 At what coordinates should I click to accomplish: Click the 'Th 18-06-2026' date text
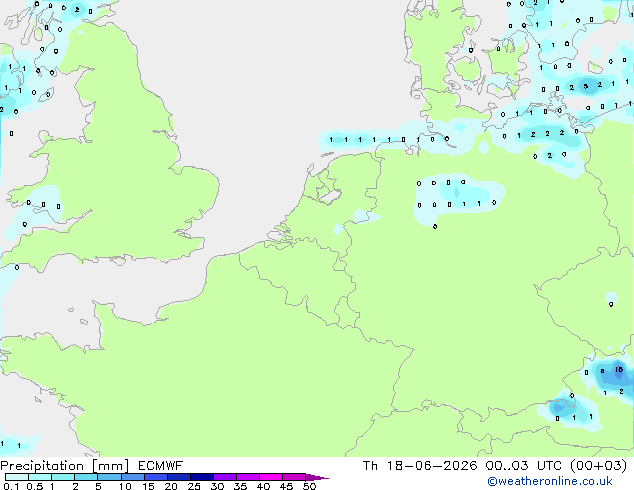(420, 466)
